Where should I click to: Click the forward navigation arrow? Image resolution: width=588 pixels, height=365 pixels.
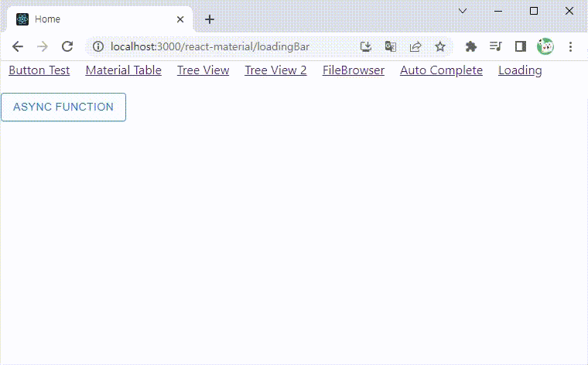[x=43, y=46]
